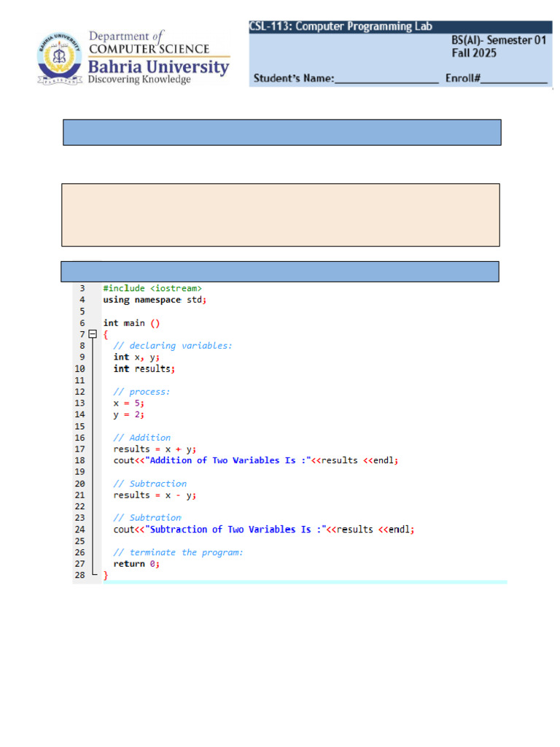The image size is (560, 747).
Task: Select 'using namespace std;' line
Action: (x=155, y=300)
